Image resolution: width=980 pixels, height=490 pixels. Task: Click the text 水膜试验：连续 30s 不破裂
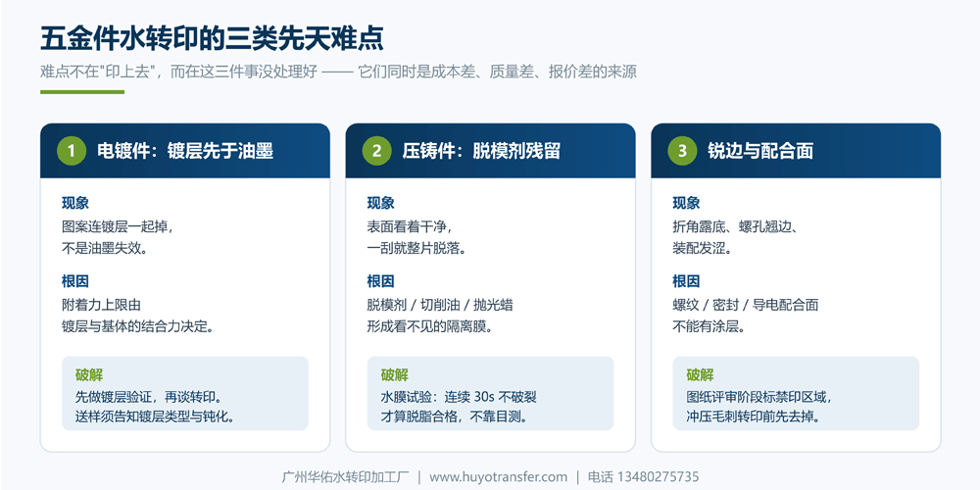[x=459, y=397]
